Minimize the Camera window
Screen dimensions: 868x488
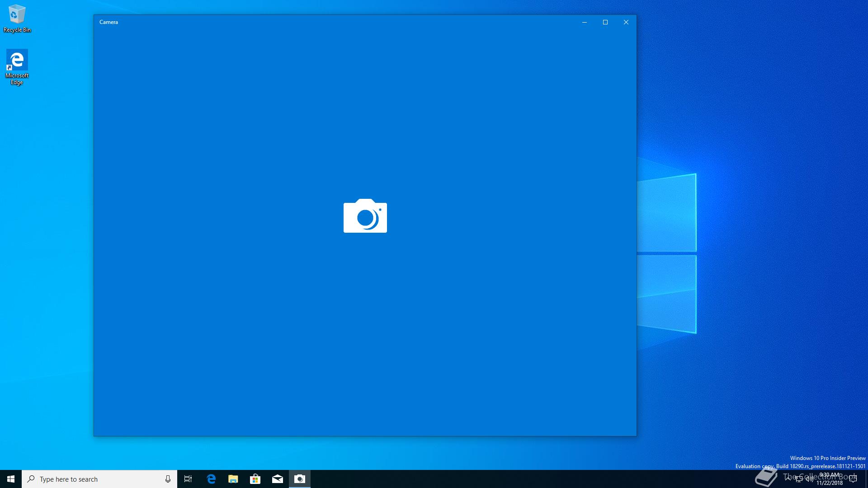point(585,22)
